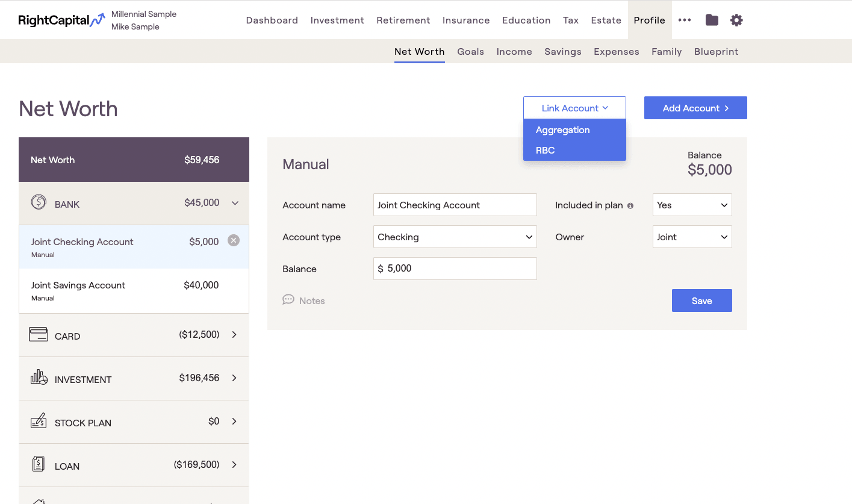Go to the Dashboard tab

click(272, 20)
